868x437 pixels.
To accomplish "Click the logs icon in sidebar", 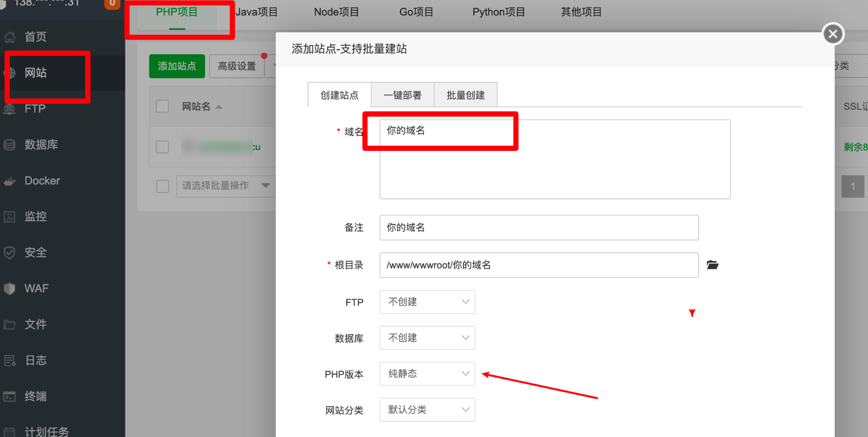I will pos(10,361).
